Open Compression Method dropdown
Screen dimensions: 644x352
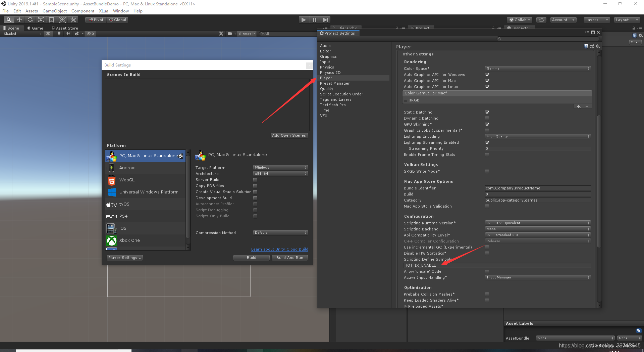280,233
